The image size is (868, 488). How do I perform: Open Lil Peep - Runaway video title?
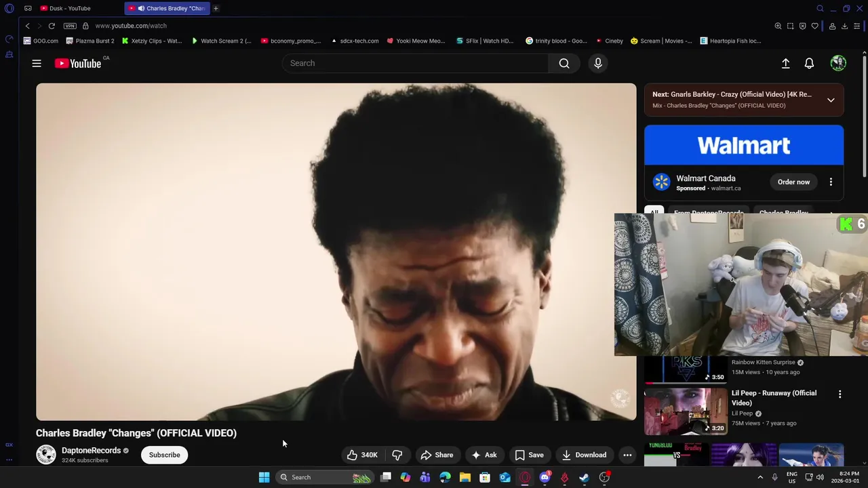(x=774, y=398)
